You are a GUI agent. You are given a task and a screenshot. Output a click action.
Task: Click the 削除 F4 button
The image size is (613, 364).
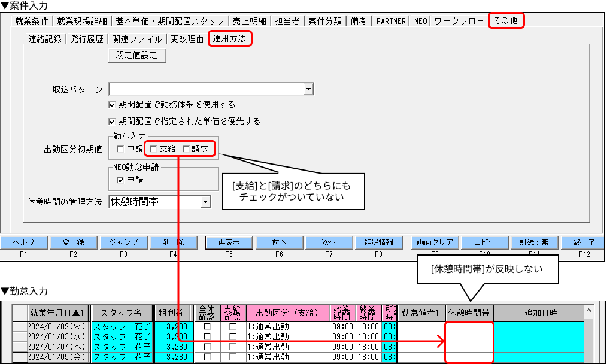[173, 242]
